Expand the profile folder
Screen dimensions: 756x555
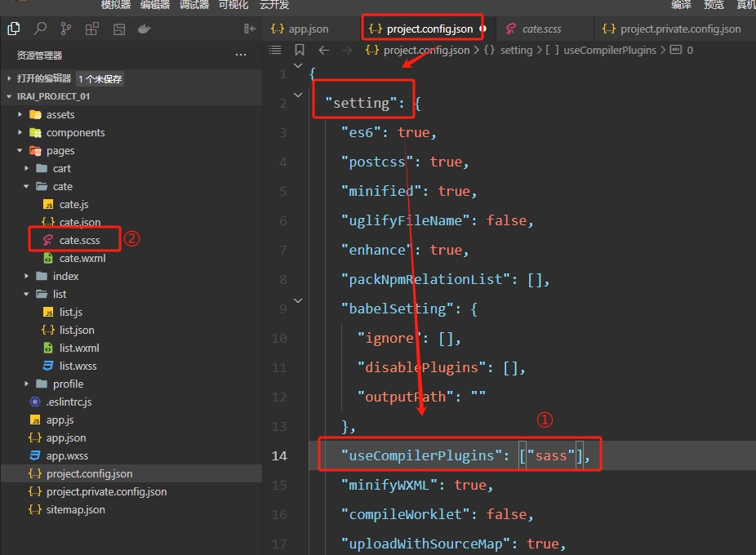click(68, 384)
